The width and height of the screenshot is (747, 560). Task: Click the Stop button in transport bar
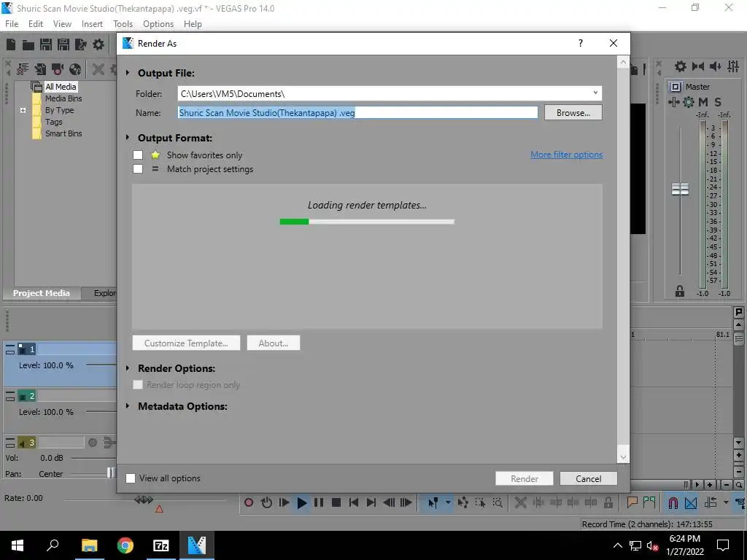point(336,502)
